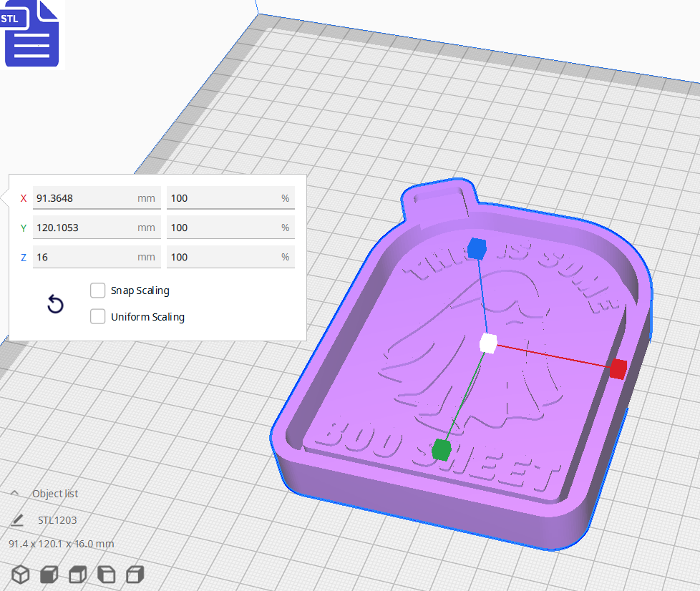
Task: Click the model dimensions text label
Action: [61, 544]
